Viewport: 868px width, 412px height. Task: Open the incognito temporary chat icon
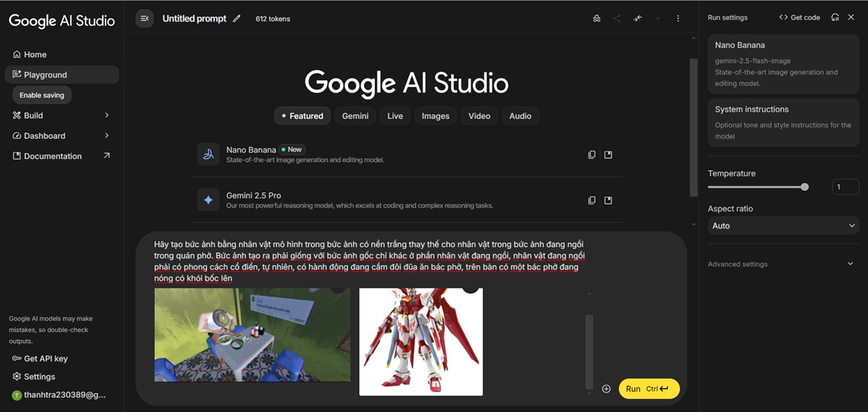[596, 19]
